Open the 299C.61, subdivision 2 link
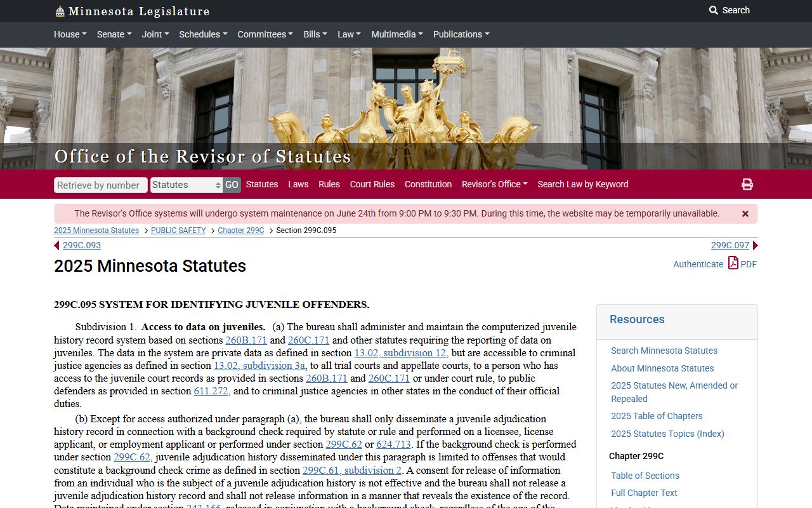Image resolution: width=812 pixels, height=508 pixels. [x=352, y=470]
